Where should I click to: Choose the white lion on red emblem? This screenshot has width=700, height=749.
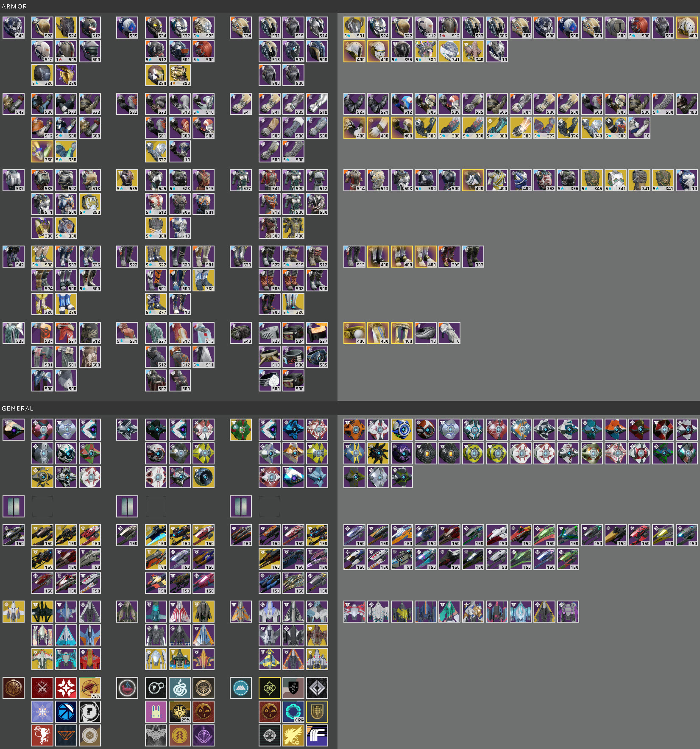tap(42, 735)
